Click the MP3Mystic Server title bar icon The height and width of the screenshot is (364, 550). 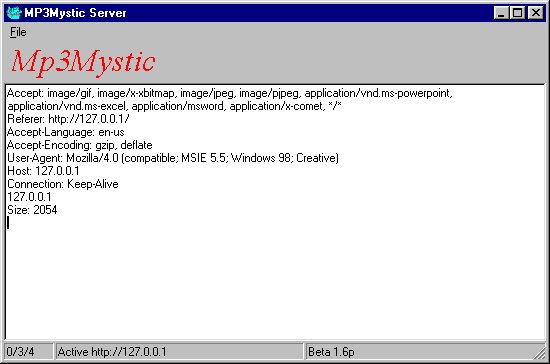14,13
